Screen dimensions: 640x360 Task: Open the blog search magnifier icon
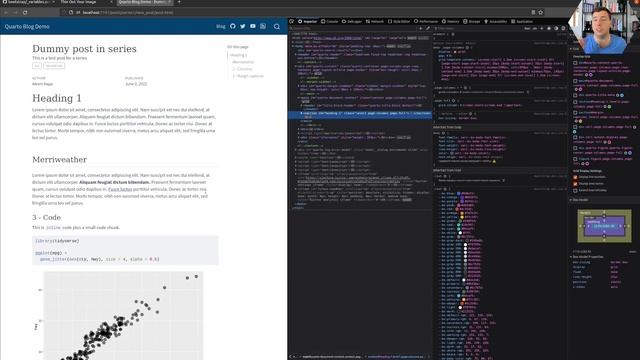point(277,27)
